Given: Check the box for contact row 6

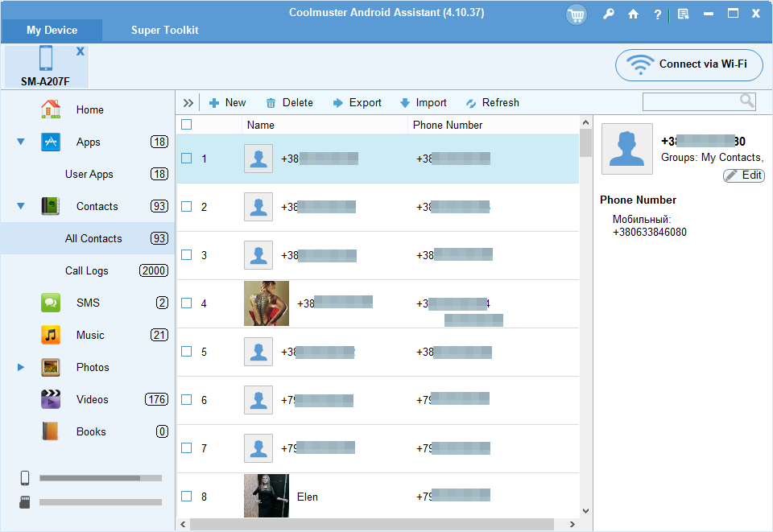Looking at the screenshot, I should (186, 399).
